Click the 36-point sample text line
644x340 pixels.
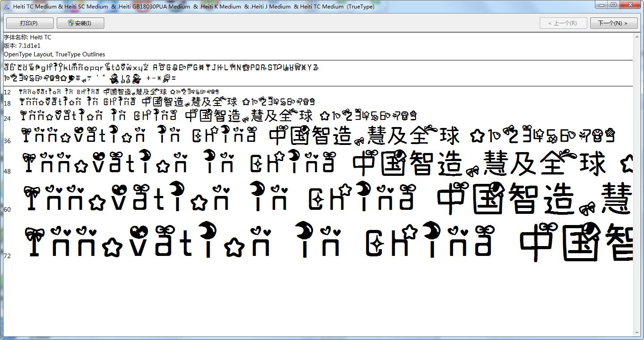[x=319, y=136]
